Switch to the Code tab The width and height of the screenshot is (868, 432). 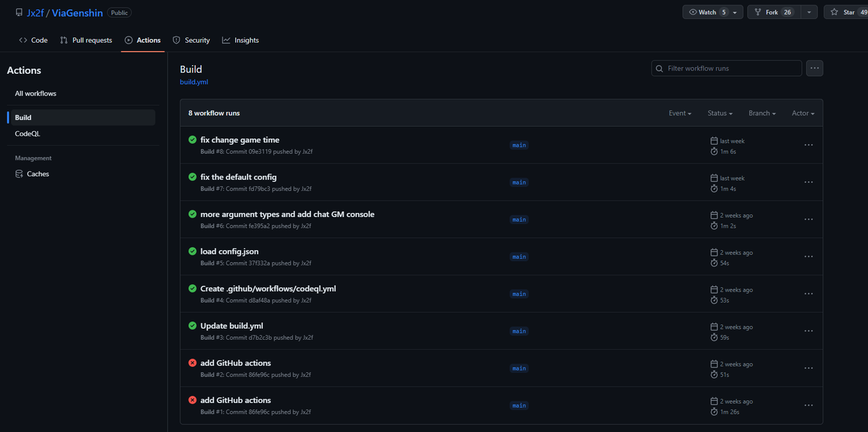pos(33,40)
